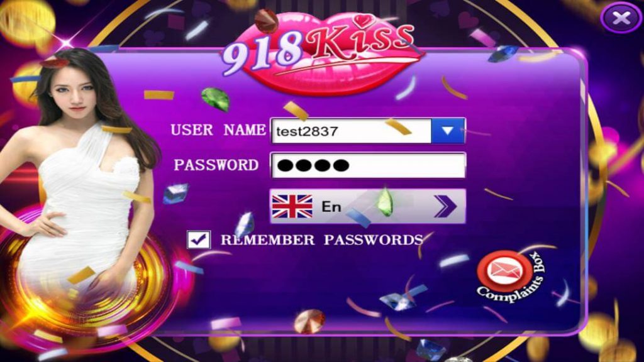Screen dimensions: 644x362
Task: Expand the user name dropdown arrow
Action: 448,131
